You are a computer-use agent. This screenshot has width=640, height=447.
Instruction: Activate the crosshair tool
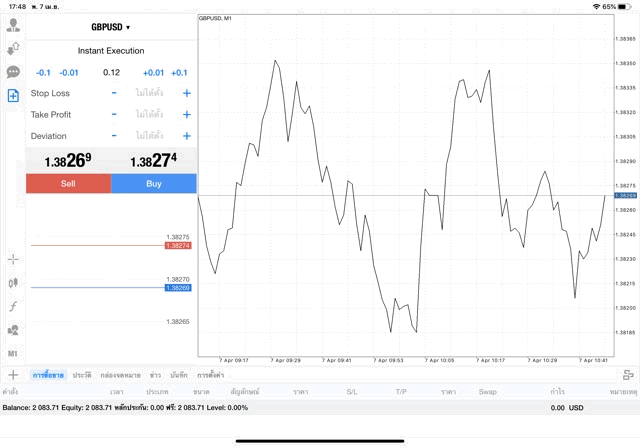click(x=13, y=259)
